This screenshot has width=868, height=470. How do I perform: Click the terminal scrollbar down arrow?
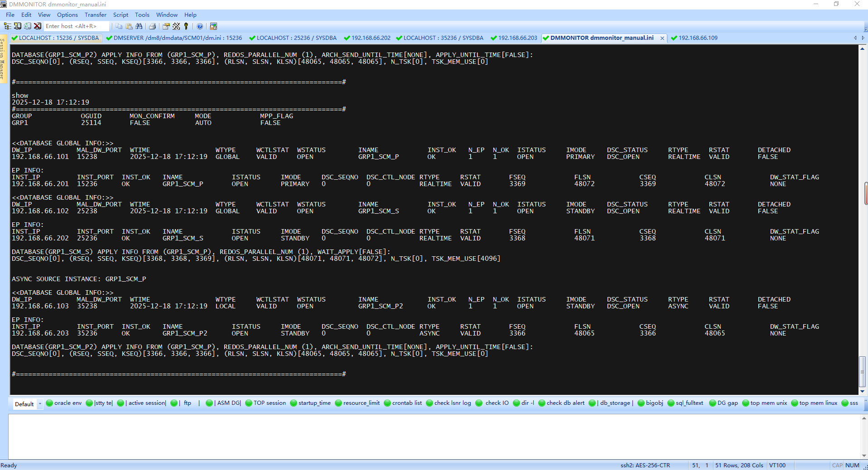coord(863,391)
